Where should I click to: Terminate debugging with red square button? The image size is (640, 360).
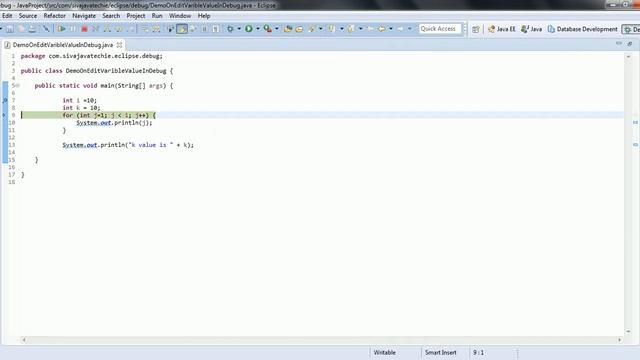[84, 29]
